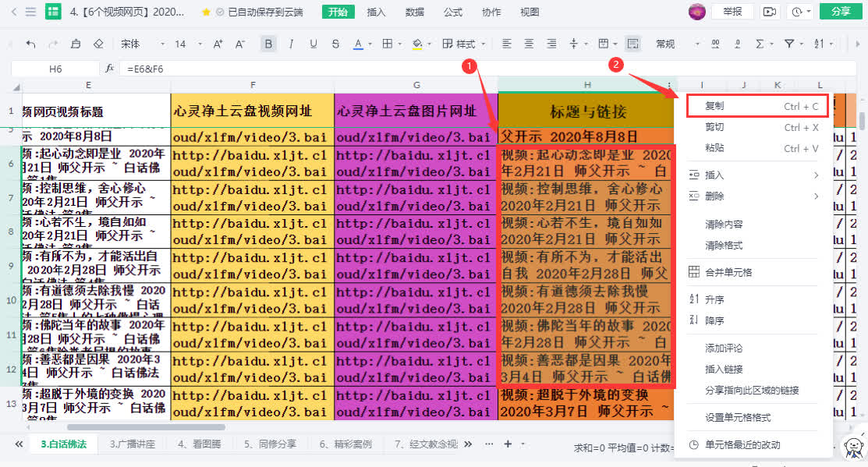Choose 粘贴 from context menu

pyautogui.click(x=753, y=148)
